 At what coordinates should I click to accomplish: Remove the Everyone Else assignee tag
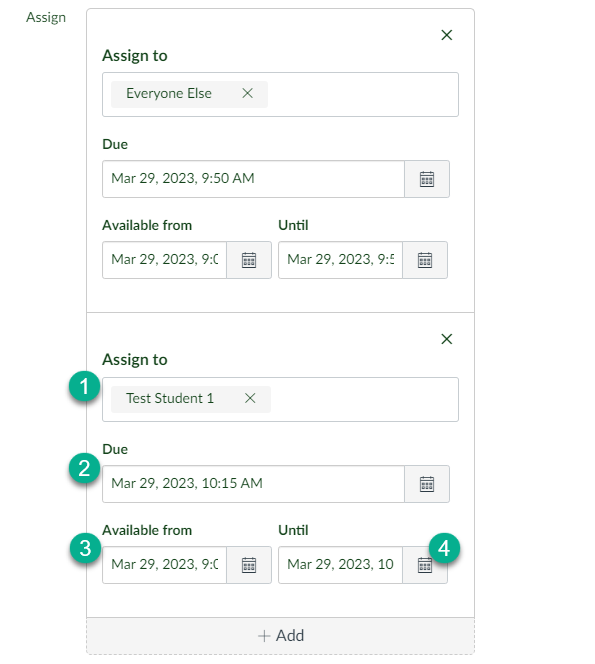click(247, 93)
